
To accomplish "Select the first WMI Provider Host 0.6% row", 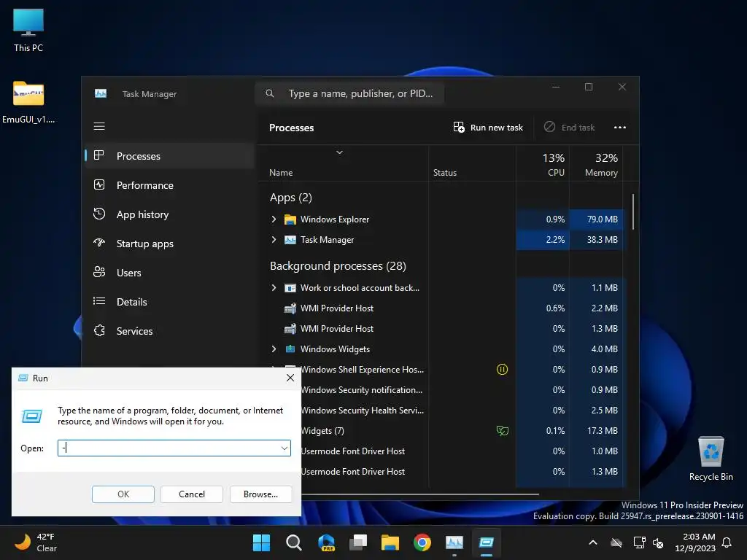I will tap(441, 308).
